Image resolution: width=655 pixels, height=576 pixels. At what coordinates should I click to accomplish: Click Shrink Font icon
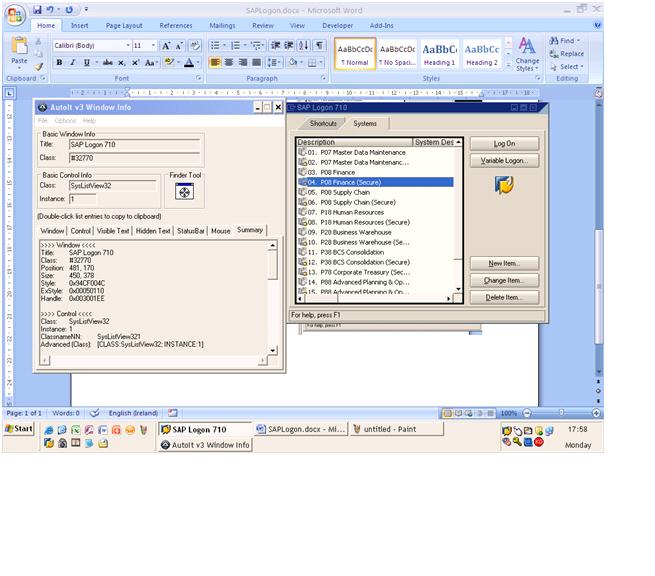tap(179, 46)
